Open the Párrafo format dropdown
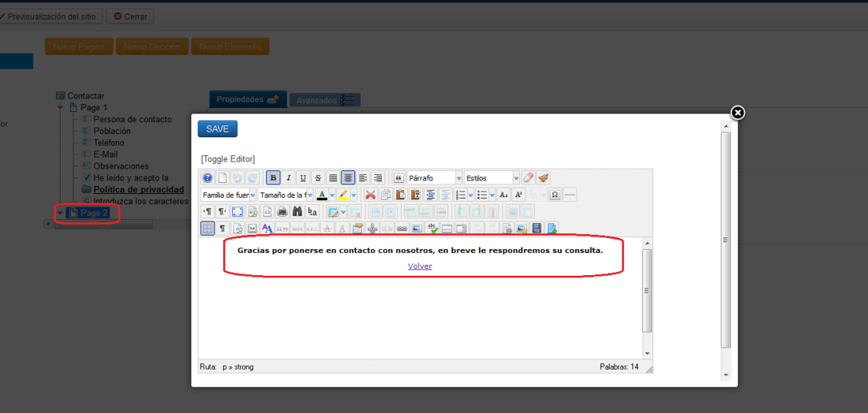Screen dimensions: 868x413 [434, 178]
